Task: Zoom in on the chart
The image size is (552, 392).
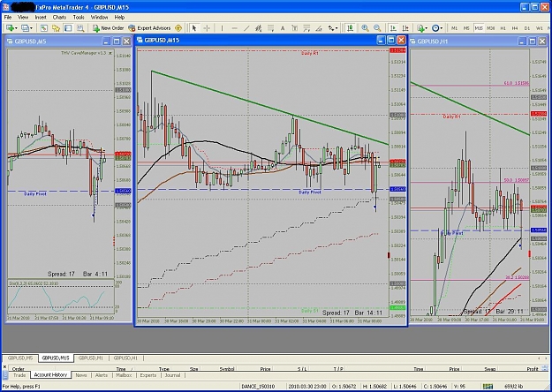Action: [x=365, y=28]
